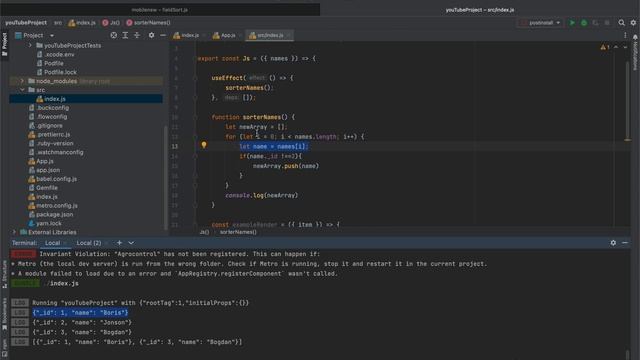Click youTubeProject breadcrumb in navigation bar

[x=26, y=23]
